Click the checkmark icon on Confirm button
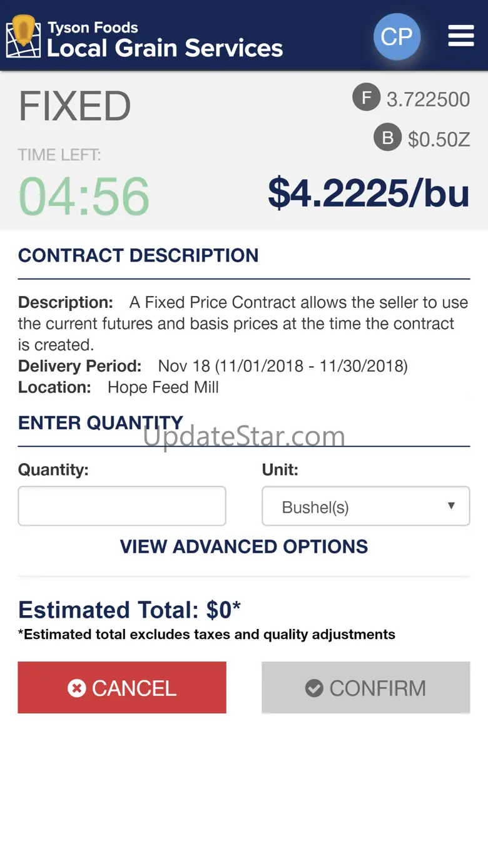488x868 pixels. click(x=314, y=688)
